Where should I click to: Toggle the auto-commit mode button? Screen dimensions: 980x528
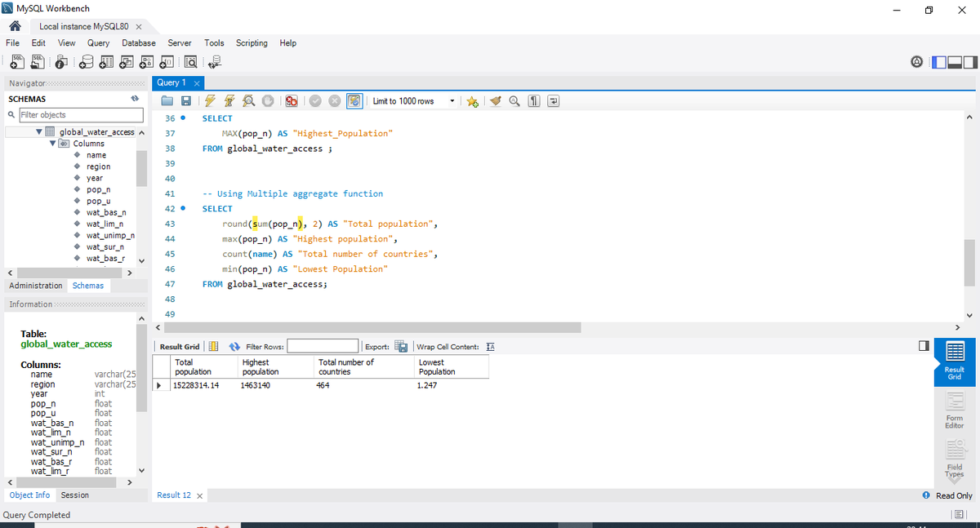tap(355, 101)
